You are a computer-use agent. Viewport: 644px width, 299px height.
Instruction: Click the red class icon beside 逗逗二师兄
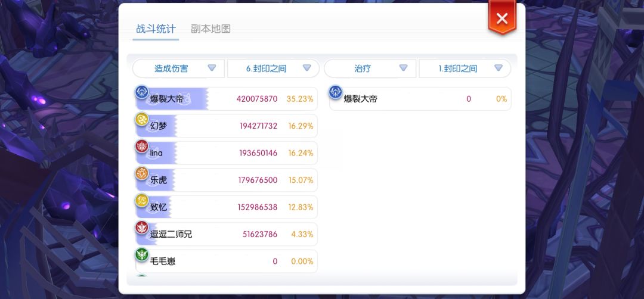click(142, 227)
